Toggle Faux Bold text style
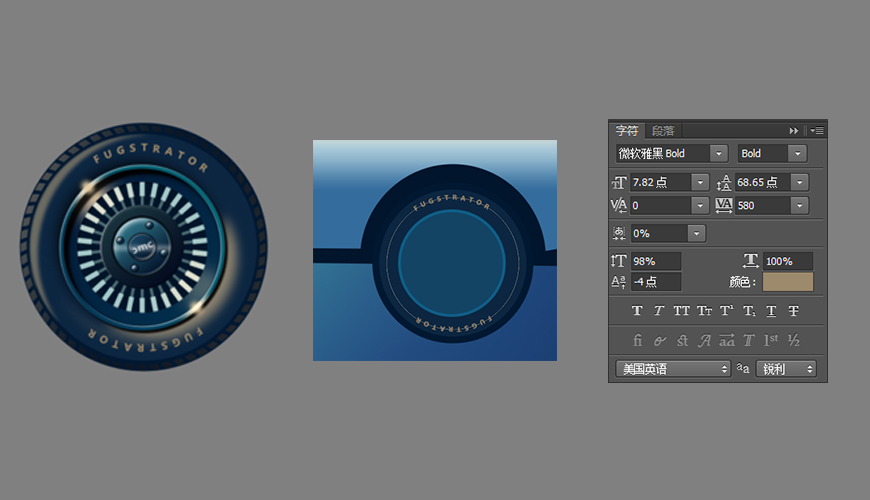 coord(637,311)
